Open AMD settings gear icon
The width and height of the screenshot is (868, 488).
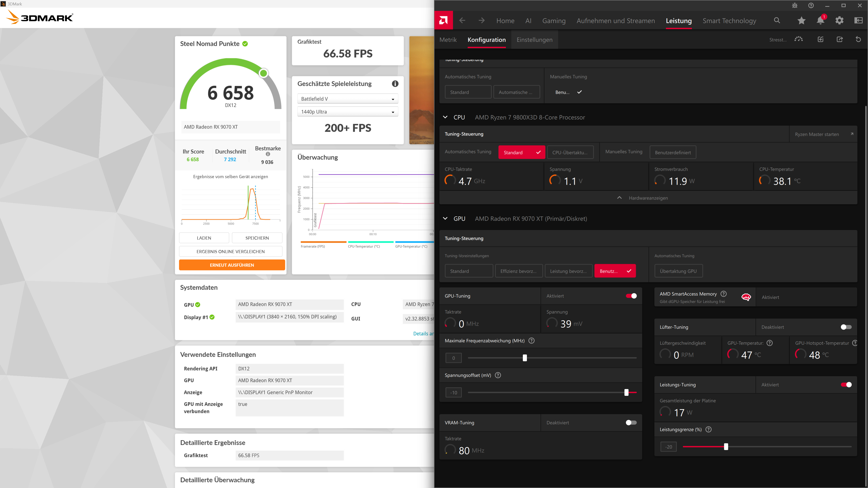tap(839, 21)
